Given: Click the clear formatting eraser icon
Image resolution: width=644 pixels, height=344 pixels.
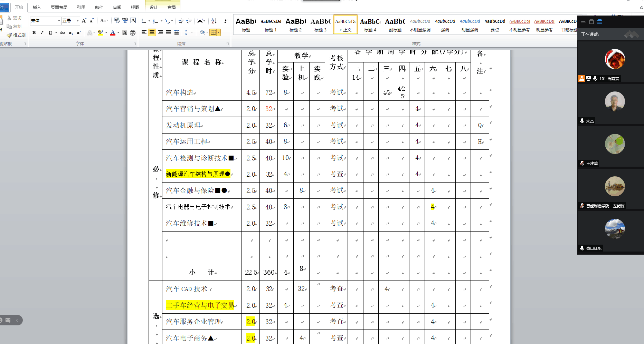Looking at the screenshot, I should point(117,21).
